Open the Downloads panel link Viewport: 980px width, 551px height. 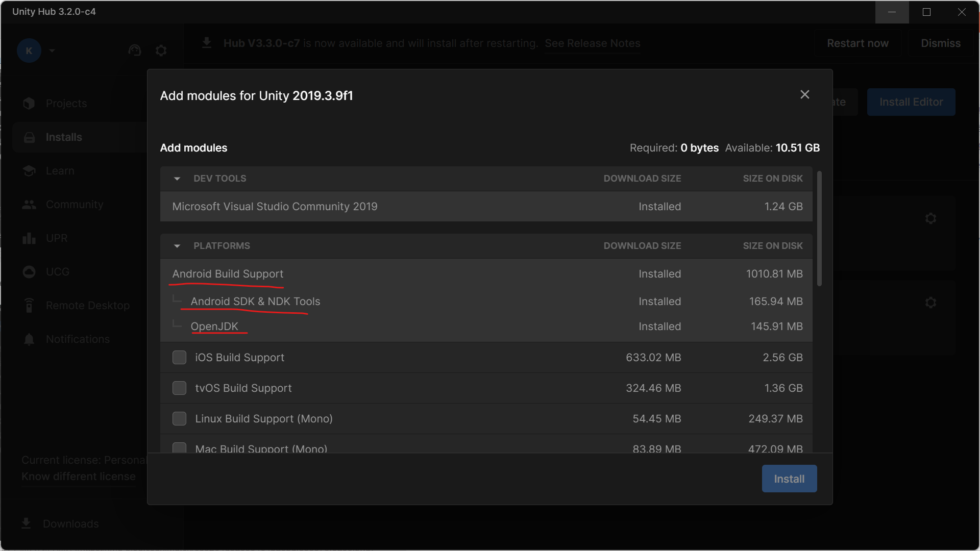pyautogui.click(x=70, y=524)
